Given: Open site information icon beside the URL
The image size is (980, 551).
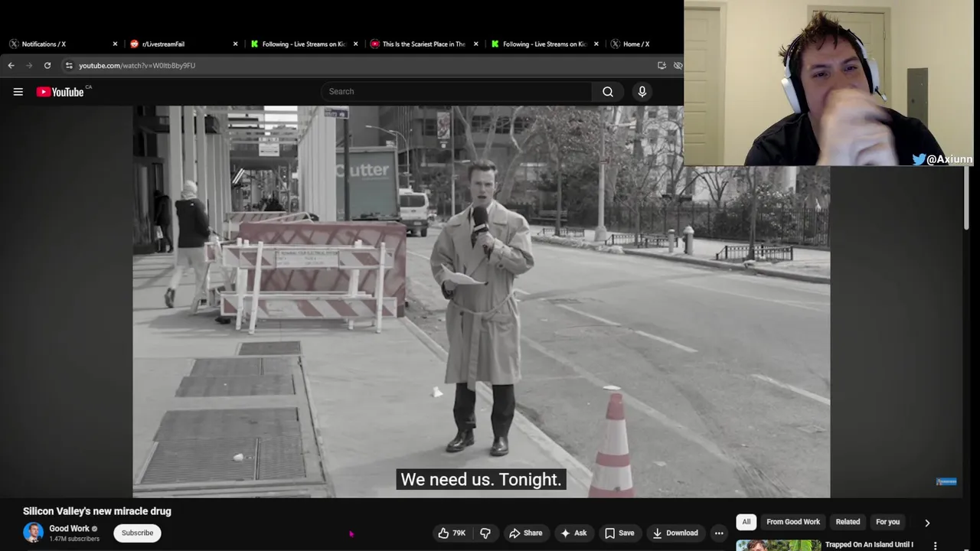Looking at the screenshot, I should [x=69, y=66].
